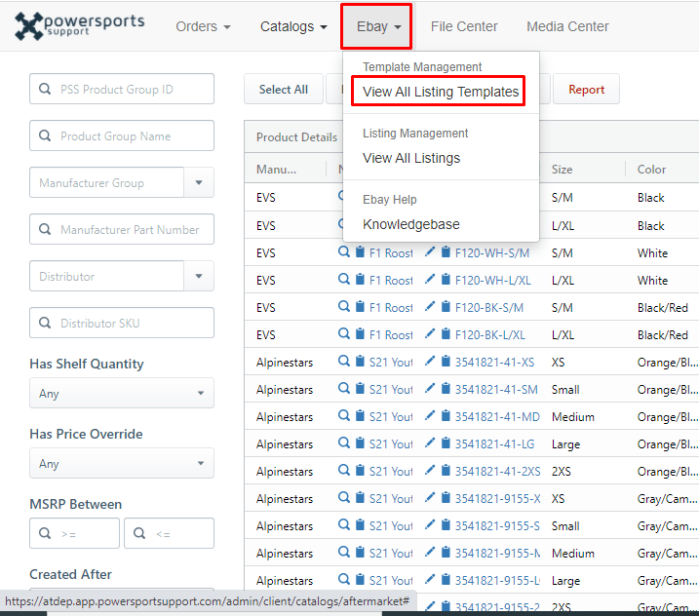Screen dimensions: 699x616
Task: Expand Manufacturer Group dropdown arrow
Action: click(x=199, y=182)
